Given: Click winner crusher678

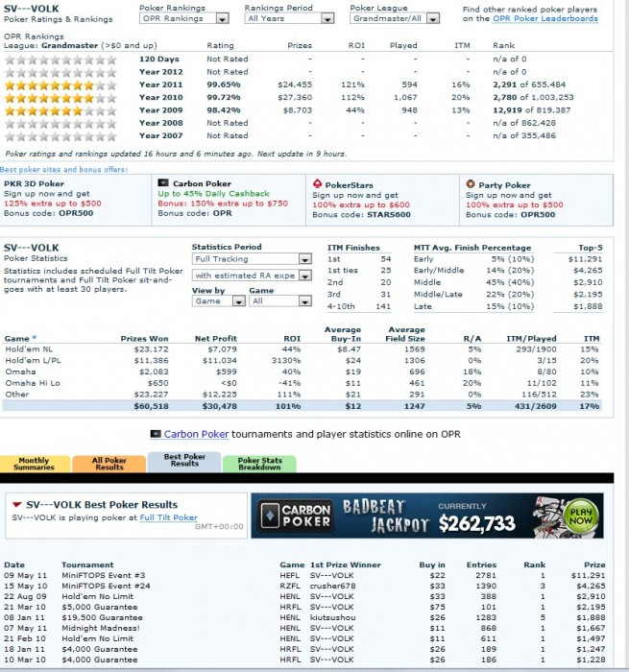Looking at the screenshot, I should [x=332, y=586].
